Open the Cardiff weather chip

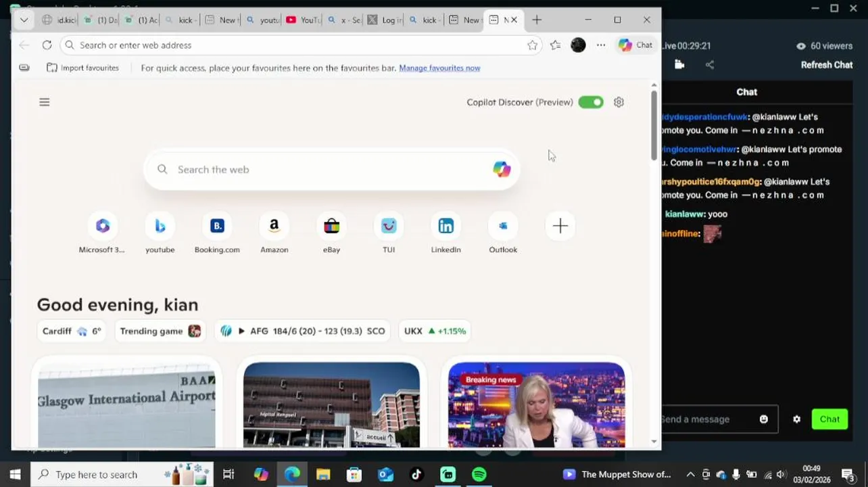pos(72,331)
